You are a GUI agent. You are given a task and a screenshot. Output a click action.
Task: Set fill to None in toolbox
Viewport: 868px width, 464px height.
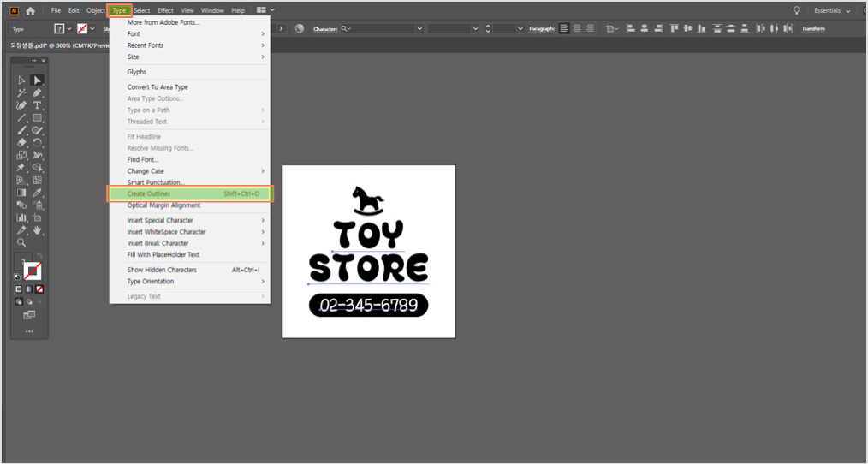click(40, 289)
